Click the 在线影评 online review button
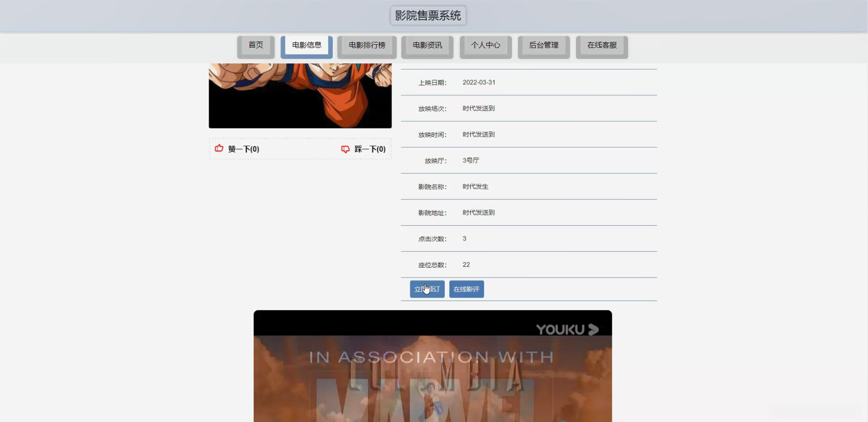The width and height of the screenshot is (868, 422). point(467,289)
